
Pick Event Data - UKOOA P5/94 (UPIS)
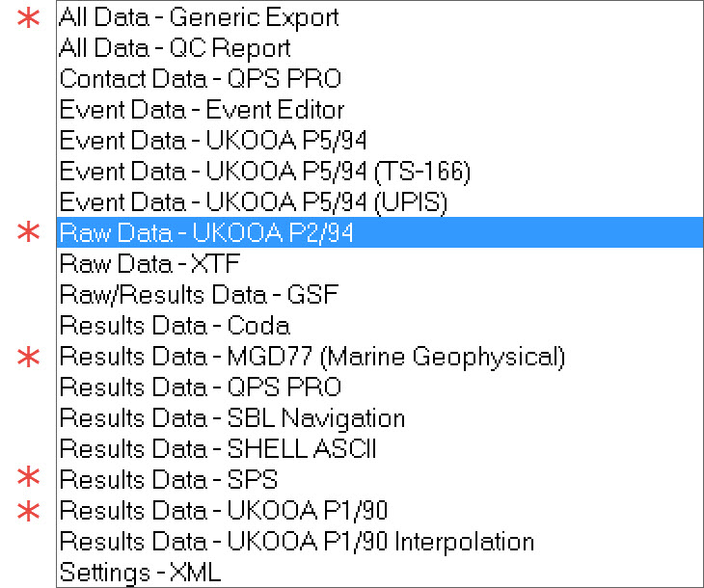point(256,202)
